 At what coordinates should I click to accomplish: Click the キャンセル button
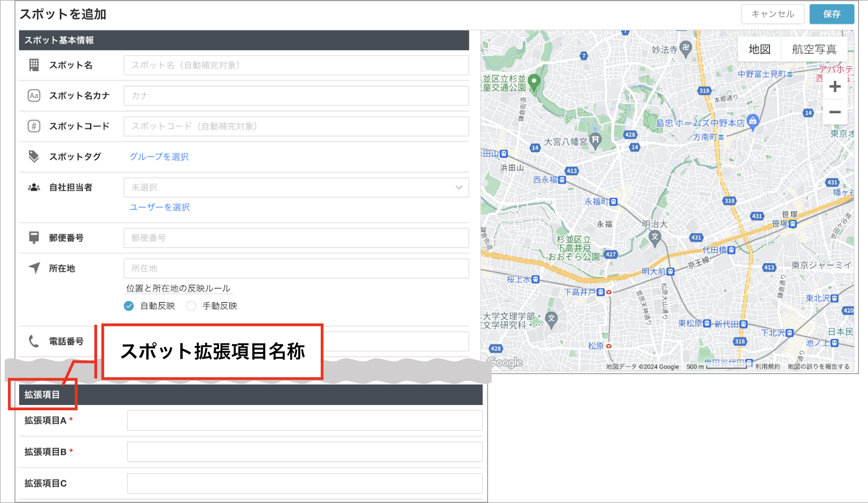click(773, 14)
